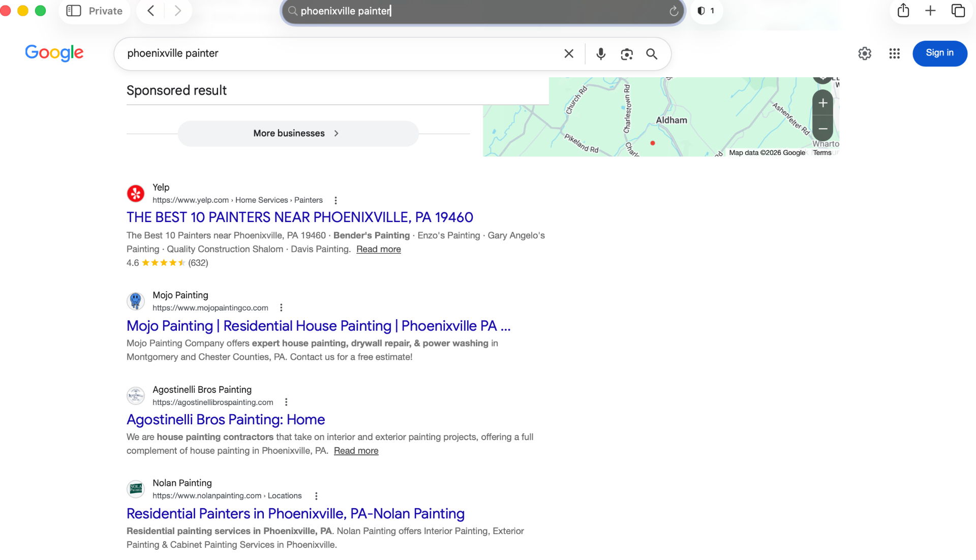
Task: Toggle the Safari sidebar icon
Action: (x=74, y=11)
